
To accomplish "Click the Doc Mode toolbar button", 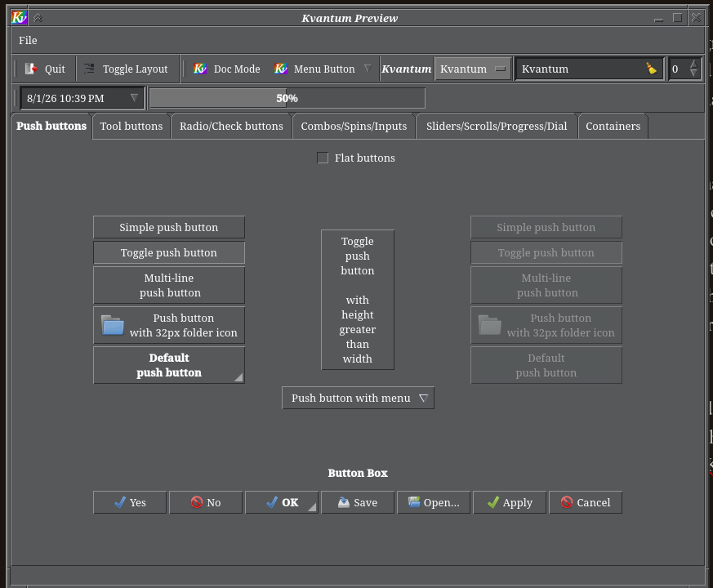I will [227, 69].
